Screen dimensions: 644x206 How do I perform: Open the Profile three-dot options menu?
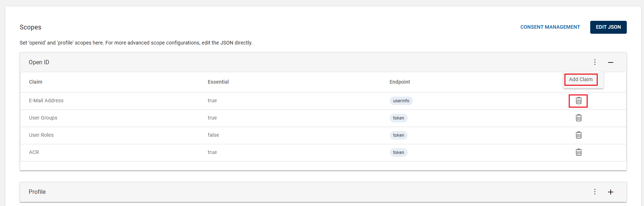pos(595,192)
